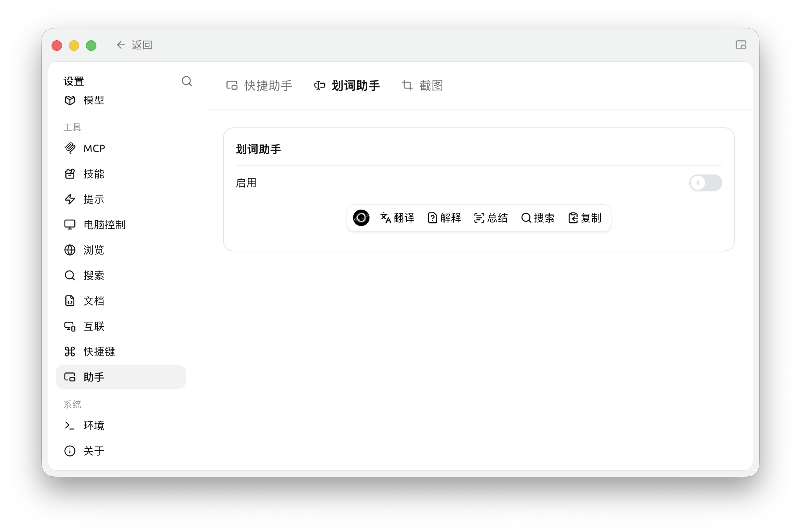Click 解释 in the selection toolbar
Image resolution: width=801 pixels, height=532 pixels.
coord(444,218)
